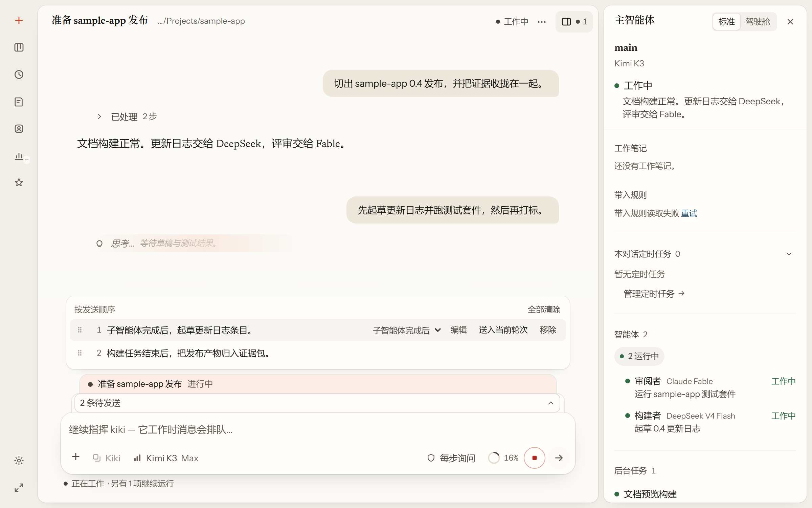Open the agent profile icon in sidebar
This screenshot has width=812, height=508.
click(19, 129)
